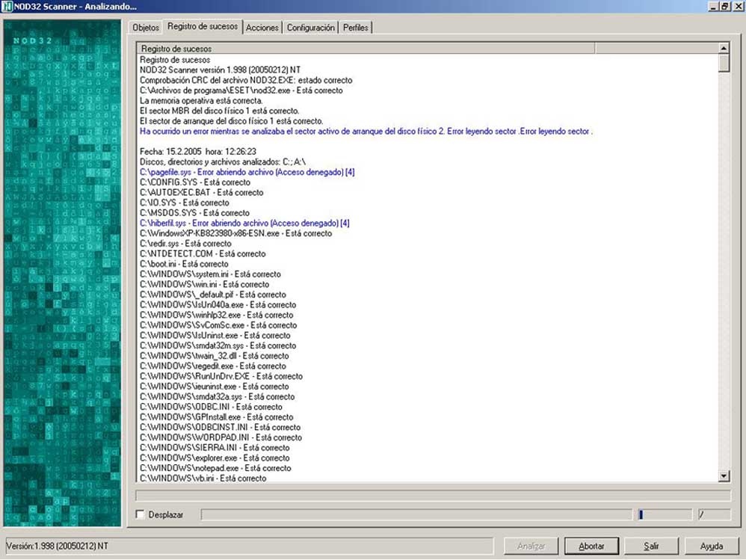This screenshot has height=560, width=746.
Task: Select the WindowsXP-KB823980-x86-ESN.exe log entry
Action: coord(236,233)
